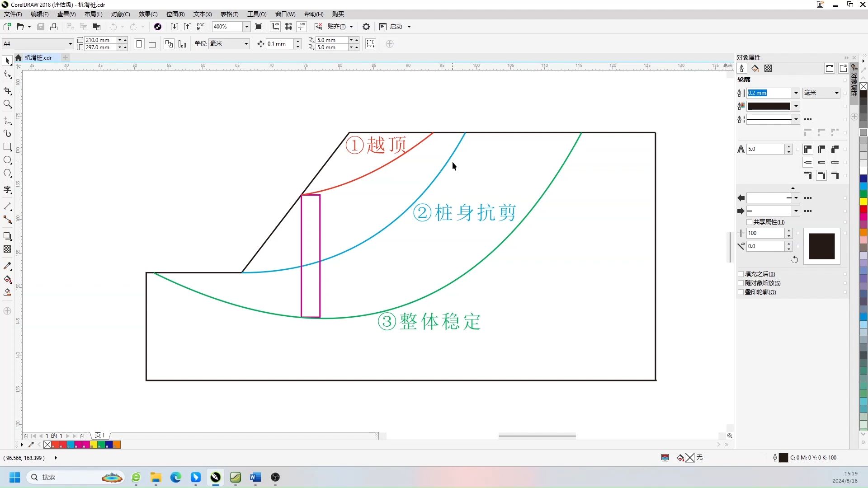The width and height of the screenshot is (868, 488).
Task: Select the Connector tool
Action: pos(7,220)
